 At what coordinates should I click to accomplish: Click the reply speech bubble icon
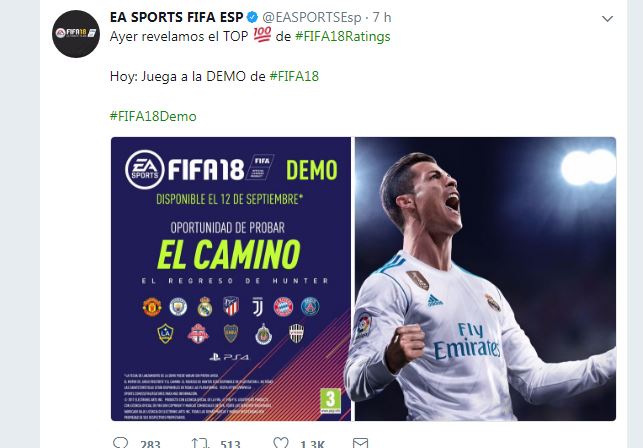(x=121, y=443)
